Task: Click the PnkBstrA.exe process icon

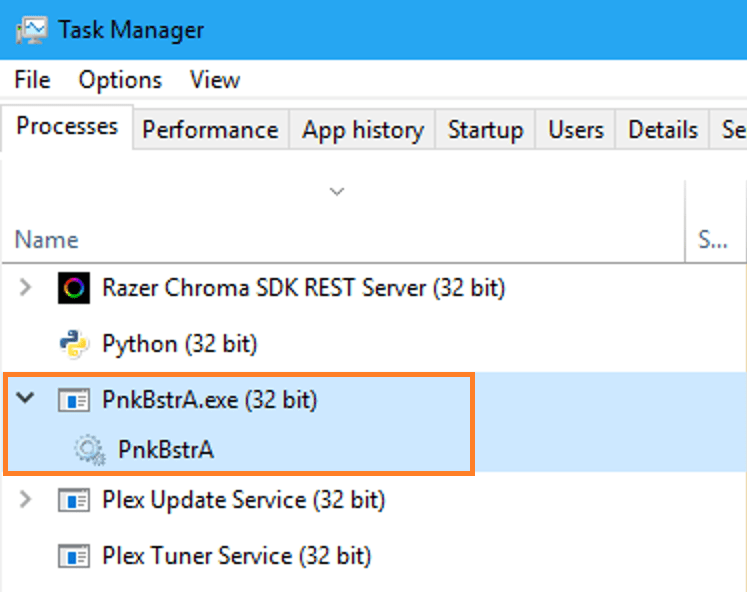Action: pyautogui.click(x=74, y=400)
